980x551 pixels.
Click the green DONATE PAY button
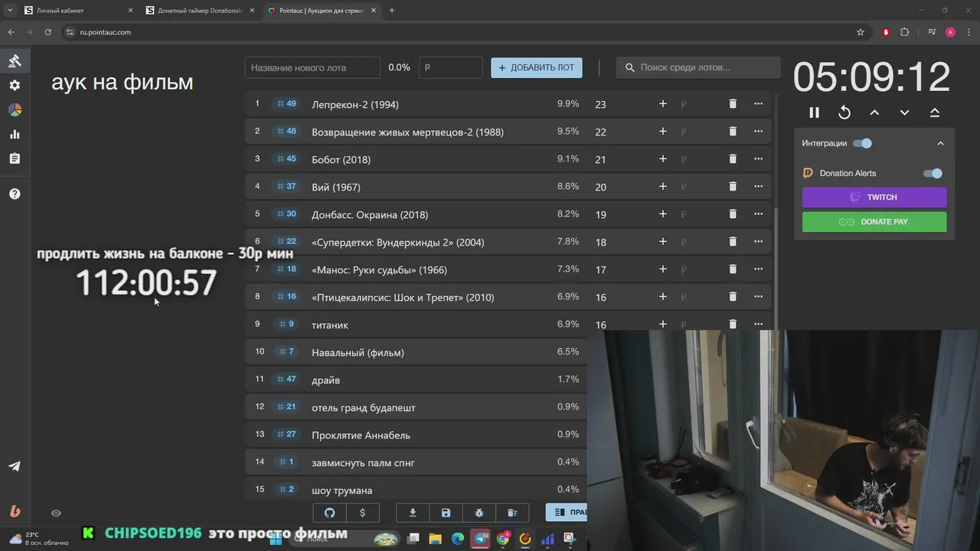tap(874, 222)
